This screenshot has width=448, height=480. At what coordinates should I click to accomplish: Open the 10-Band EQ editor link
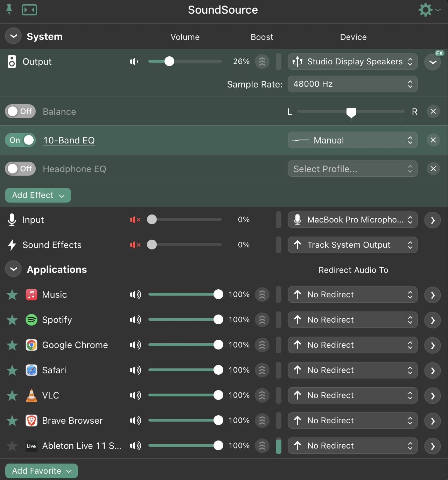pyautogui.click(x=69, y=140)
